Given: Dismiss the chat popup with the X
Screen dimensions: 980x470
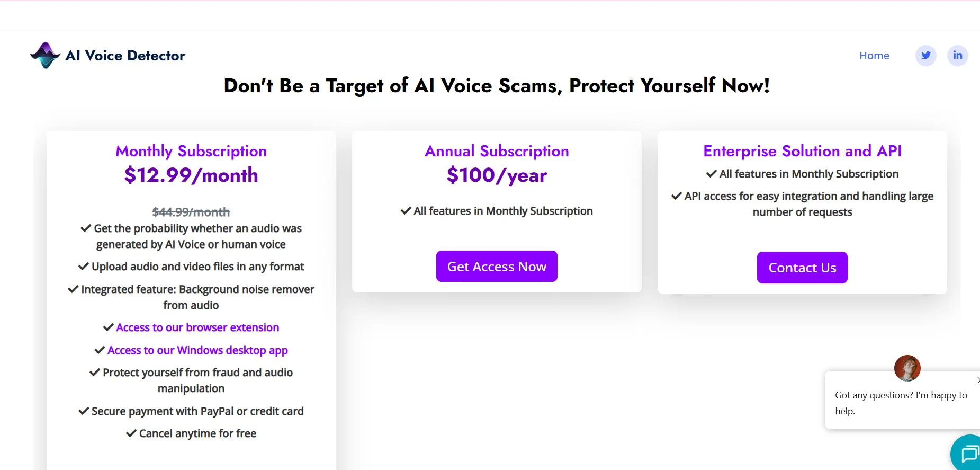Looking at the screenshot, I should [977, 380].
